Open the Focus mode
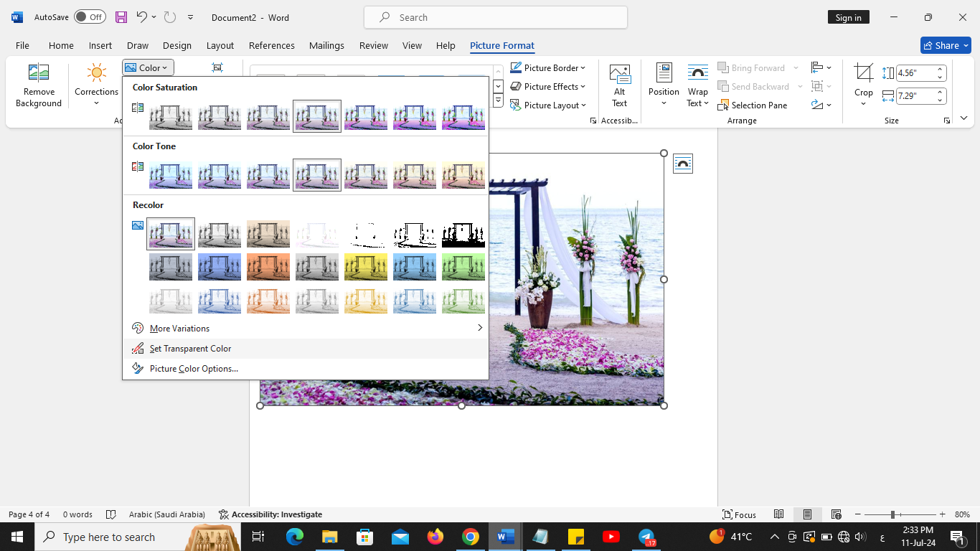The width and height of the screenshot is (980, 551). (739, 514)
